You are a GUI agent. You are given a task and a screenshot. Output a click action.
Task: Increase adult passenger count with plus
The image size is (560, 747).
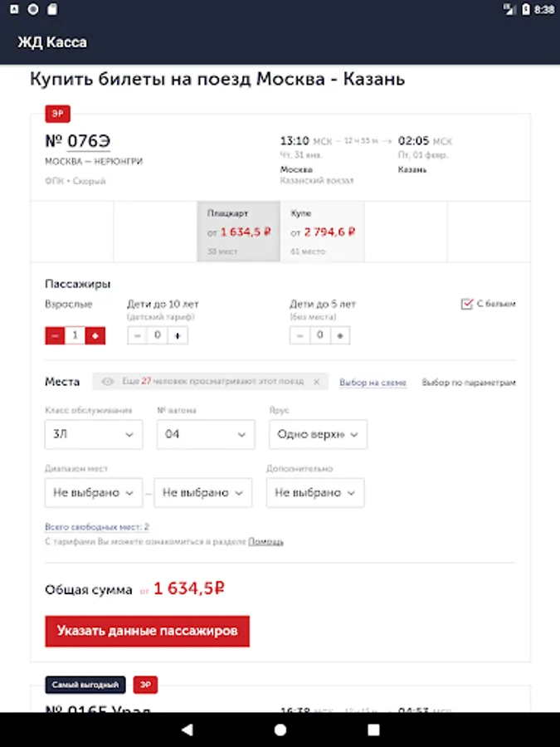click(95, 335)
